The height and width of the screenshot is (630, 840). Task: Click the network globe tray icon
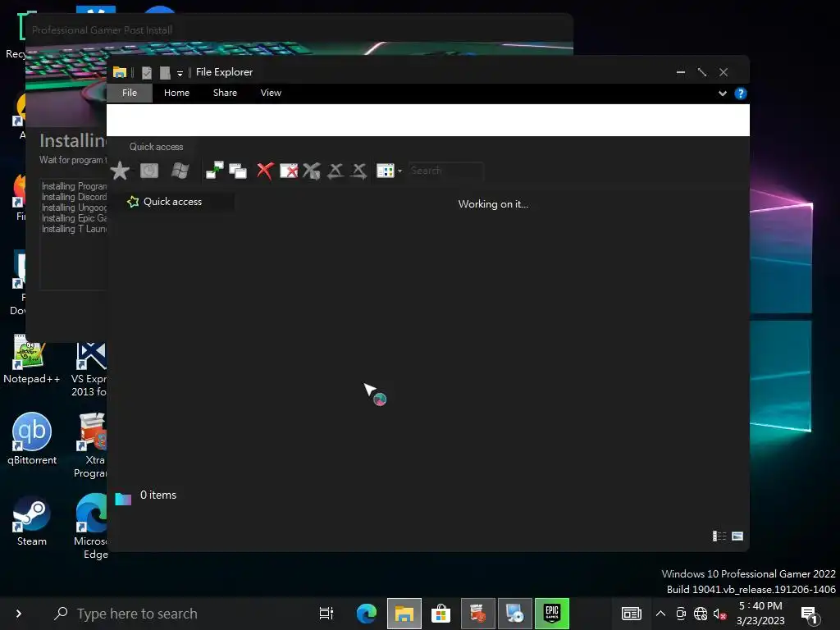click(x=701, y=614)
